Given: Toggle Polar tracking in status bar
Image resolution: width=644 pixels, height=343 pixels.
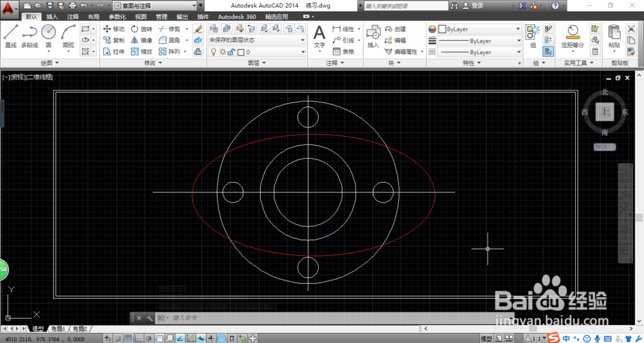Looking at the screenshot, I should pyautogui.click(x=149, y=338).
